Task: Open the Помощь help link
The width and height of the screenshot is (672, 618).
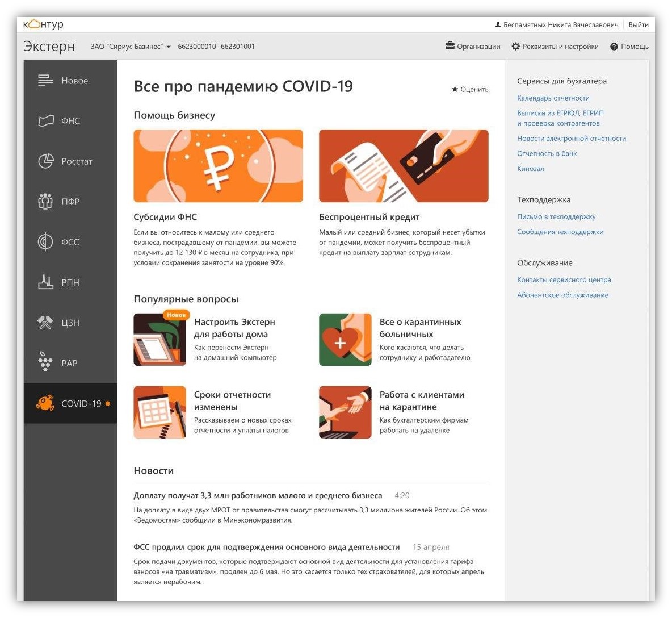Action: click(629, 47)
